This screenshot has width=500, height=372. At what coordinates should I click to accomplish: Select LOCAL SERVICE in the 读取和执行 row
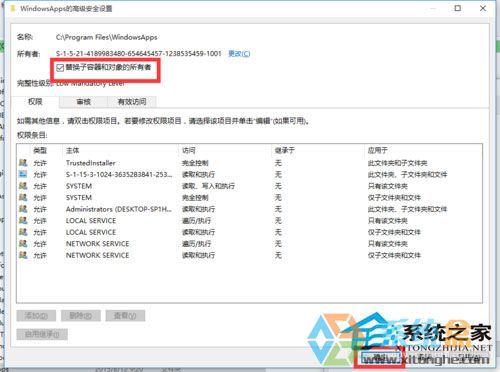[x=91, y=232]
